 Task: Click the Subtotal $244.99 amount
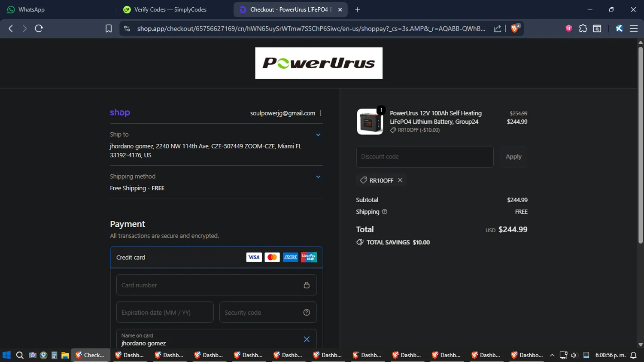(517, 200)
